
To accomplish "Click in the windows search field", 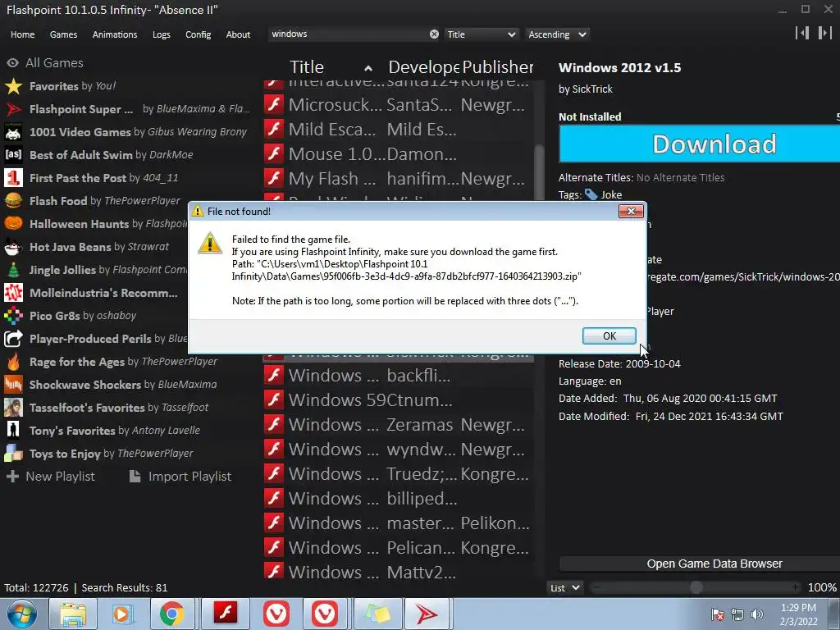I will (348, 34).
